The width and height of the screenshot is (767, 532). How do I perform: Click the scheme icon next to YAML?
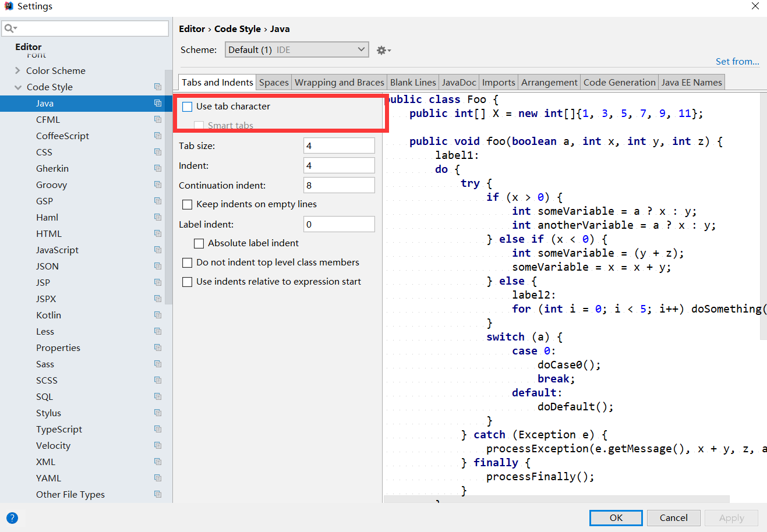158,478
